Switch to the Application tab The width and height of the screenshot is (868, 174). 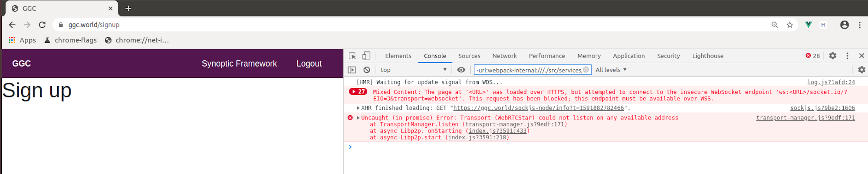pyautogui.click(x=629, y=56)
